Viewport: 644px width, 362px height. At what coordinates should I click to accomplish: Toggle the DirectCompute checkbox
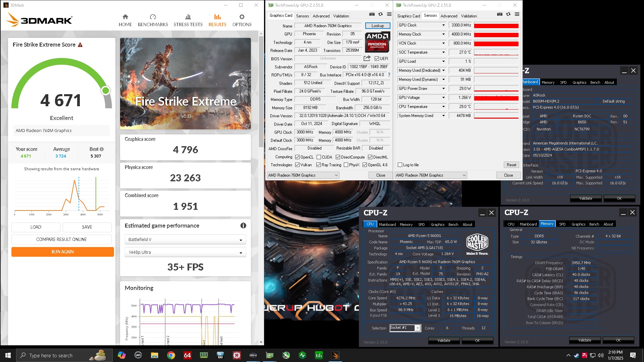[x=338, y=157]
